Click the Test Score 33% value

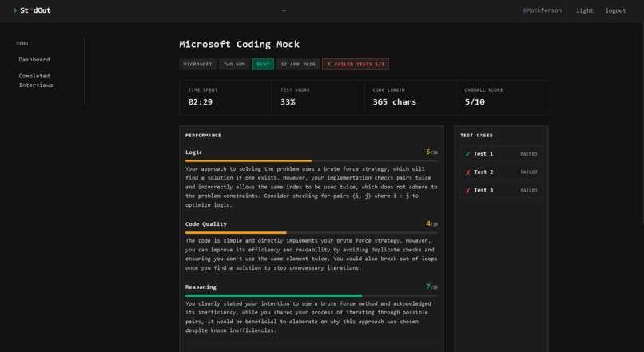[x=288, y=102]
